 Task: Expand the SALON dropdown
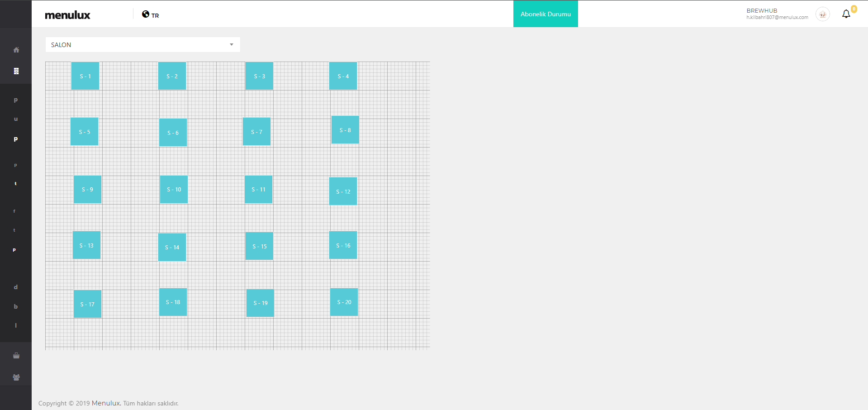(x=142, y=45)
